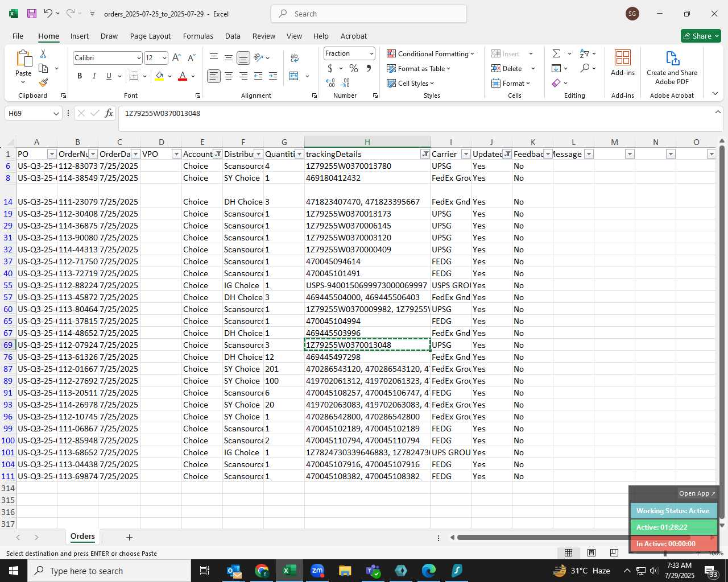This screenshot has height=582, width=728.
Task: Toggle Italic formatting
Action: (x=94, y=76)
